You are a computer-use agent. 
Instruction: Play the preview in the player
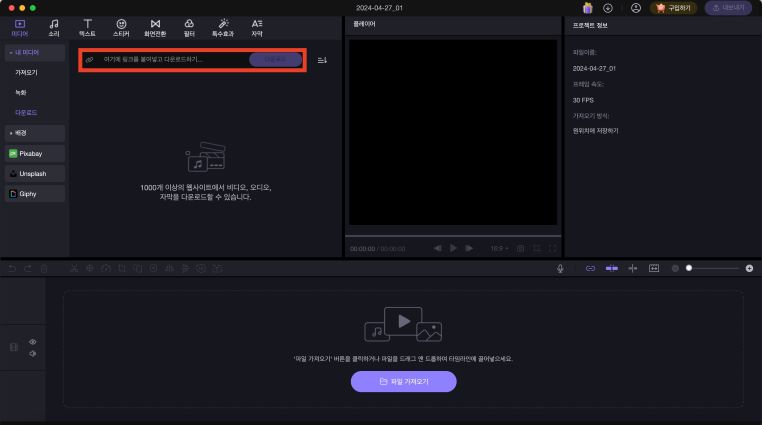[453, 248]
